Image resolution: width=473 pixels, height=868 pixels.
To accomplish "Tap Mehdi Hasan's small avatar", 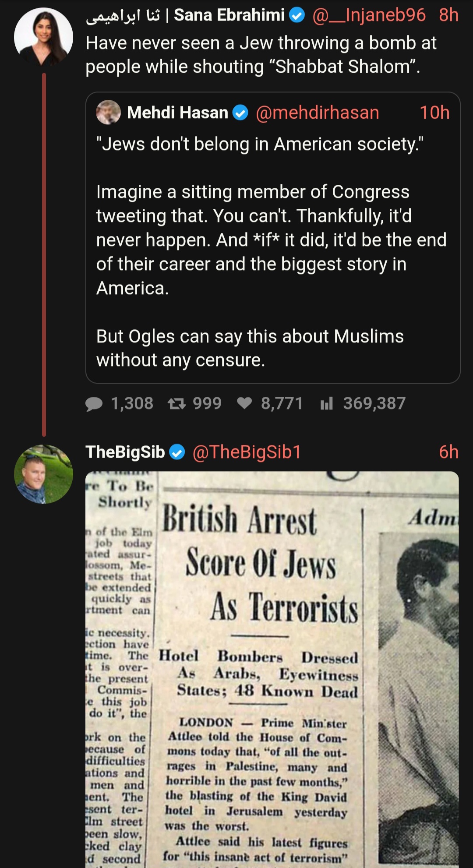I will point(108,113).
